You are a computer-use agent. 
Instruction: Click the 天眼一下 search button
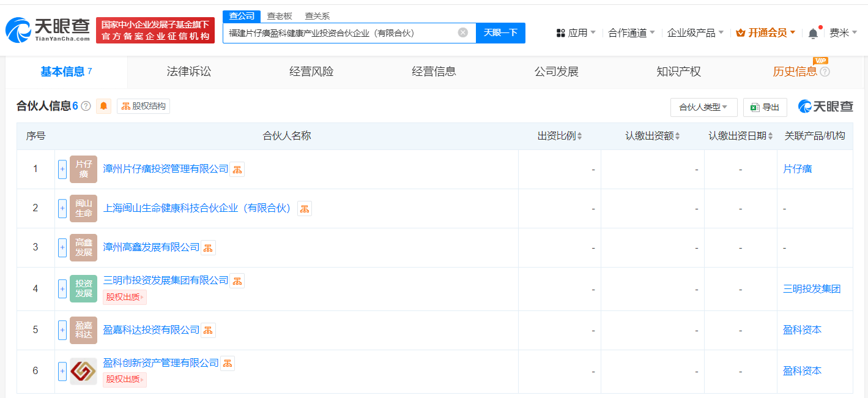coord(500,32)
